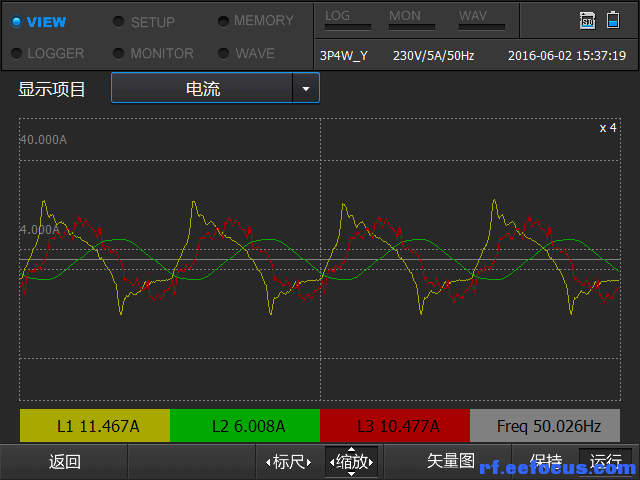Select the LOGGER mode radio indicator
This screenshot has width=640, height=480.
point(16,53)
